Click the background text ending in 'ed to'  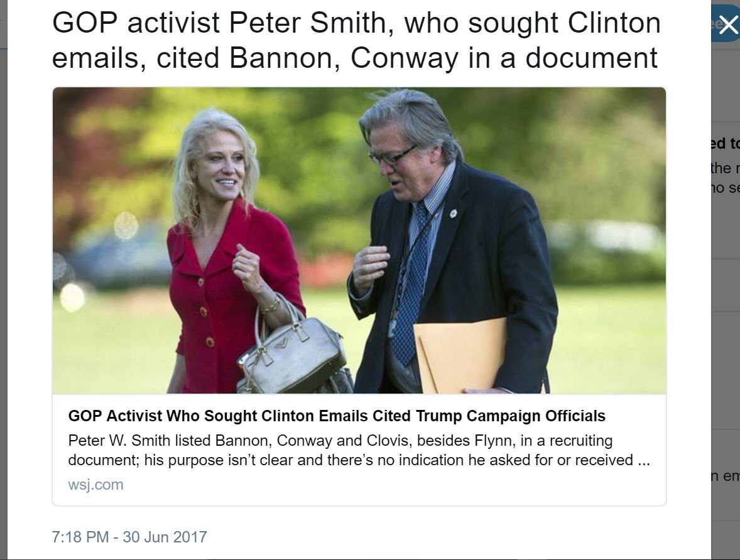pos(726,143)
